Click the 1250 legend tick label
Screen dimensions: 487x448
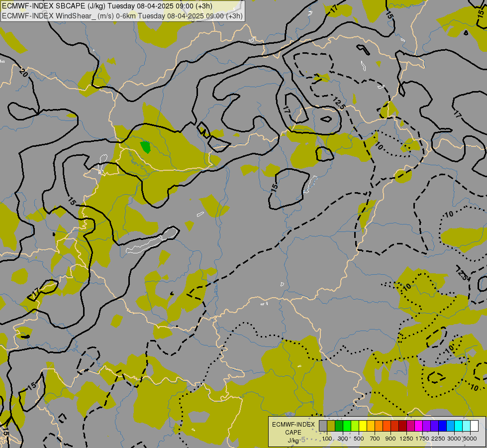pyautogui.click(x=406, y=439)
